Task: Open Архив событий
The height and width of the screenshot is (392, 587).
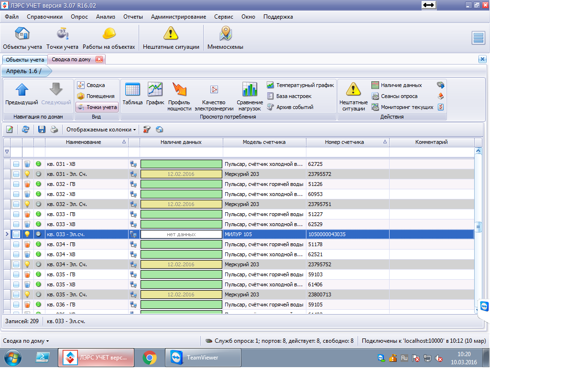Action: coord(290,107)
